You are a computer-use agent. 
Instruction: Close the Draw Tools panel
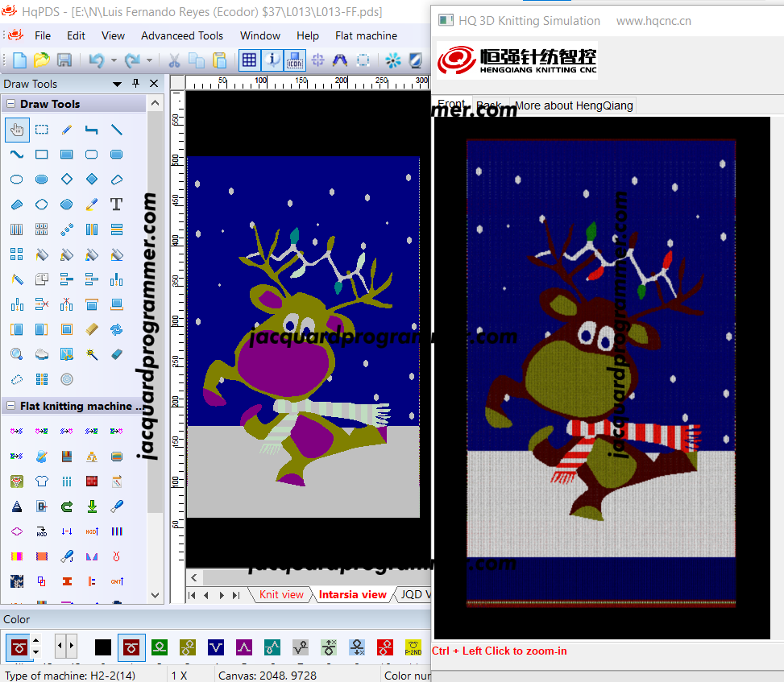[154, 84]
